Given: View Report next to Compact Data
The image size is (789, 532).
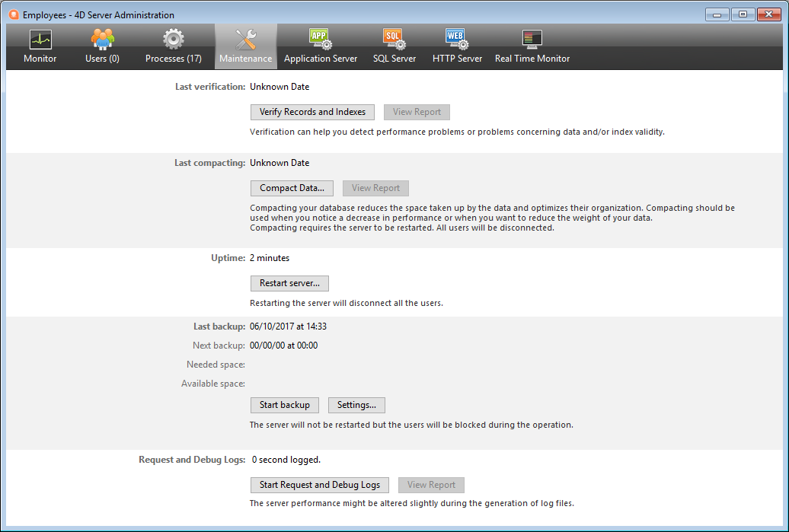Looking at the screenshot, I should pyautogui.click(x=375, y=188).
